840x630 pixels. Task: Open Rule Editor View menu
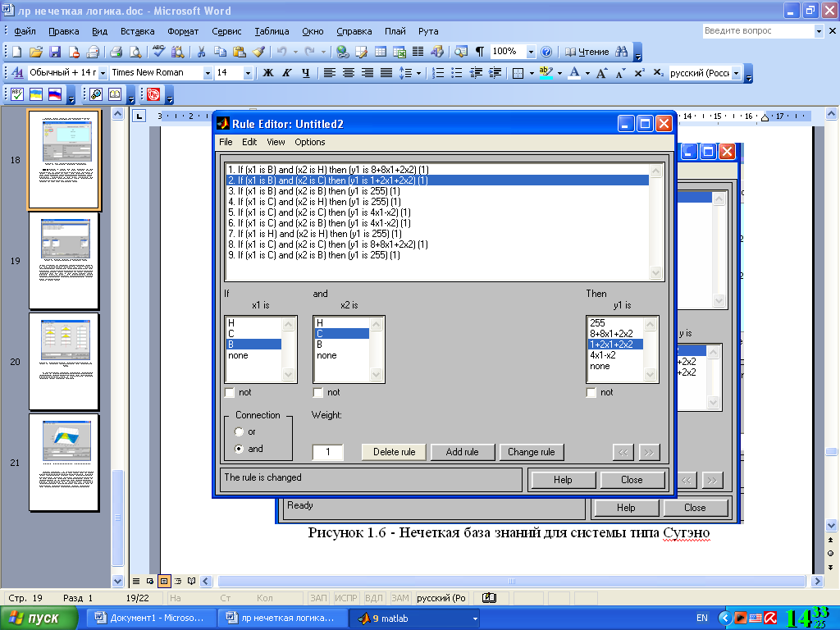pyautogui.click(x=276, y=142)
